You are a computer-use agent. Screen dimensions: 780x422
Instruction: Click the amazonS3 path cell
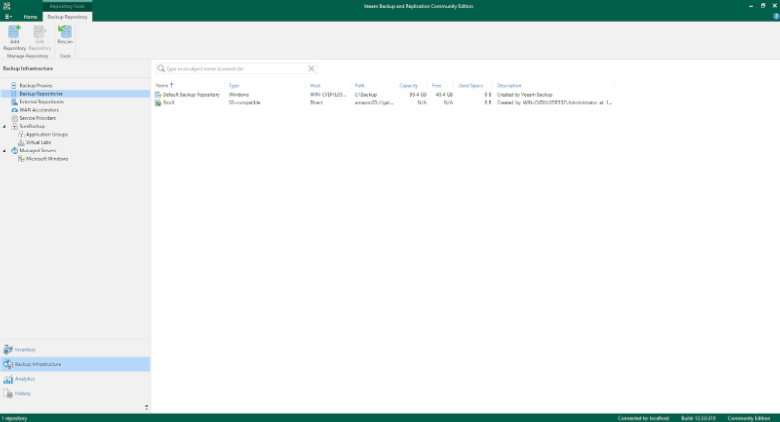tap(374, 103)
